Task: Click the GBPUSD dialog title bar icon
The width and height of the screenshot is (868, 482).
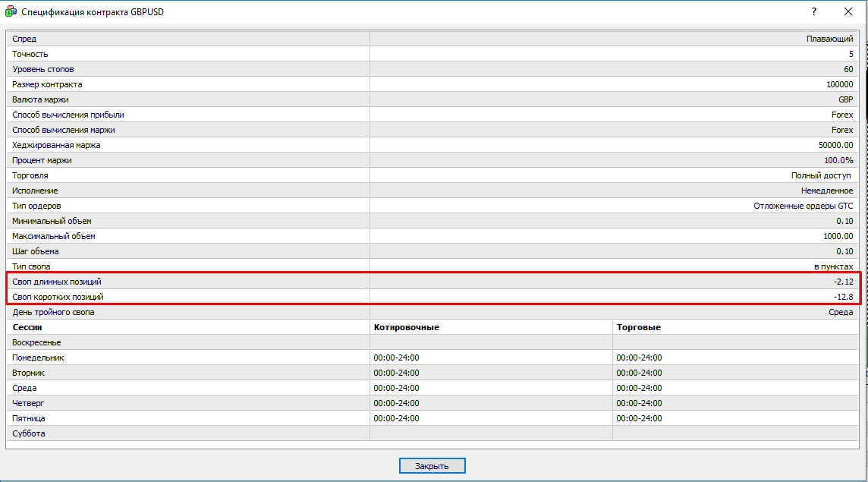Action: (x=11, y=12)
